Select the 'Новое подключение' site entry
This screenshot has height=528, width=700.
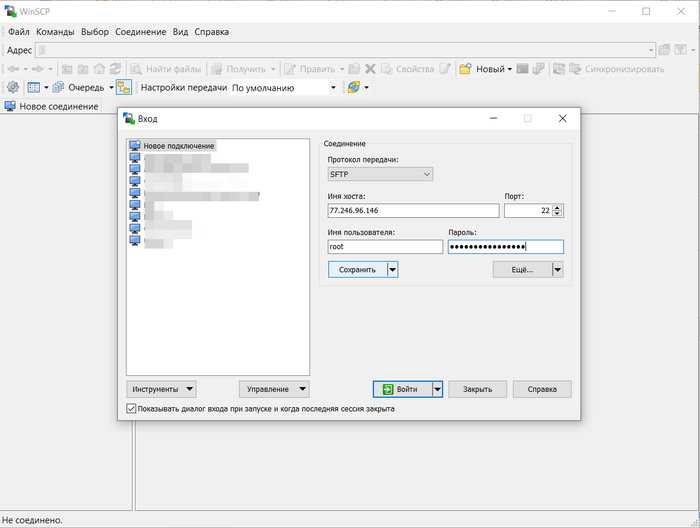(x=178, y=146)
